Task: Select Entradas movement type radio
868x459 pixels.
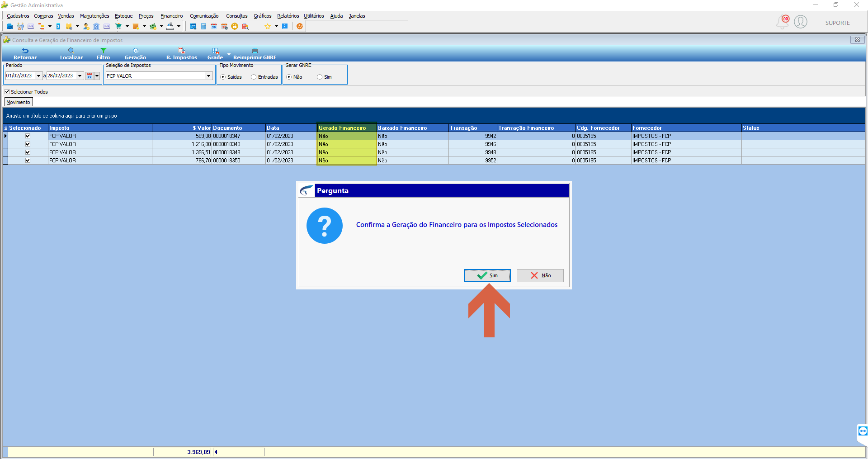Action: (254, 77)
